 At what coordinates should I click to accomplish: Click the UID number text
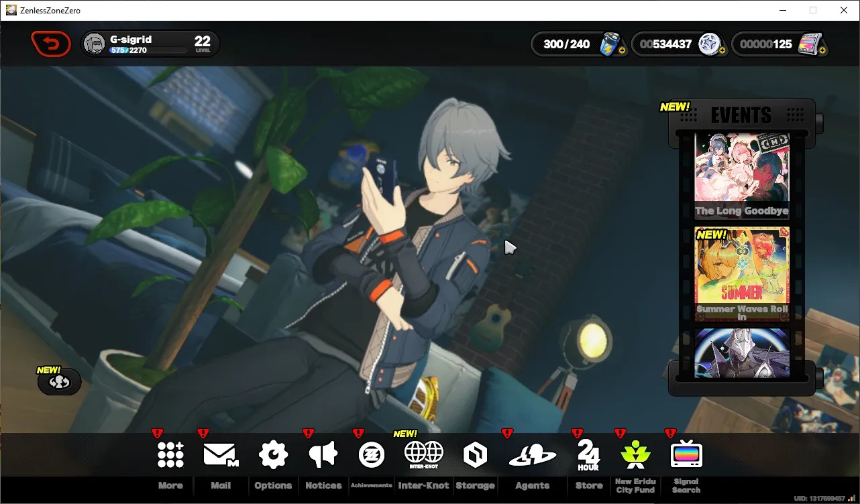(x=818, y=499)
